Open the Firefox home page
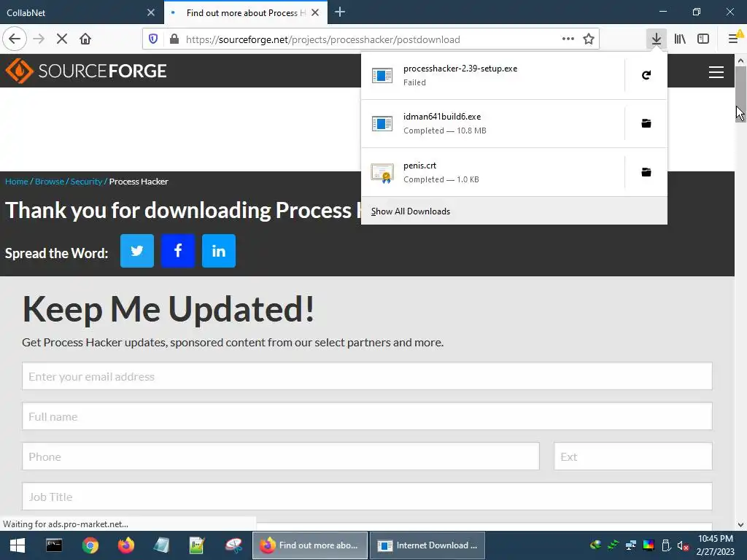This screenshot has width=747, height=560. point(85,39)
